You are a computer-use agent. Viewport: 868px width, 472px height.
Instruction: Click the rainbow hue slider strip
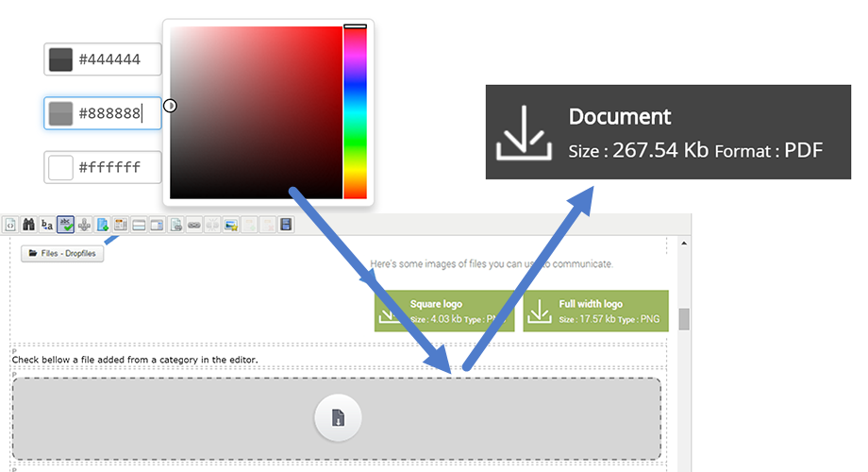point(355,113)
